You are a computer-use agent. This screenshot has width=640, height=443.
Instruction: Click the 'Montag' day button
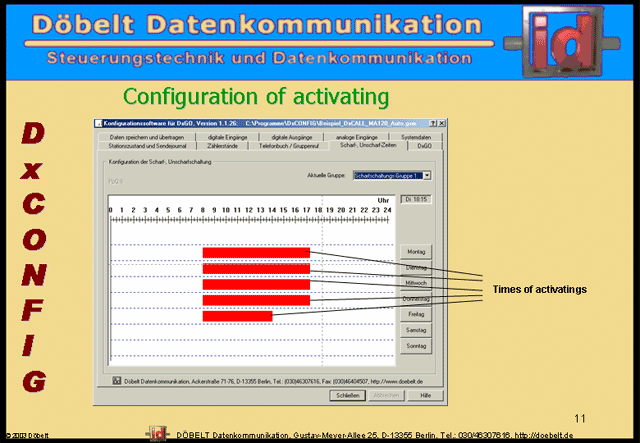(x=416, y=252)
